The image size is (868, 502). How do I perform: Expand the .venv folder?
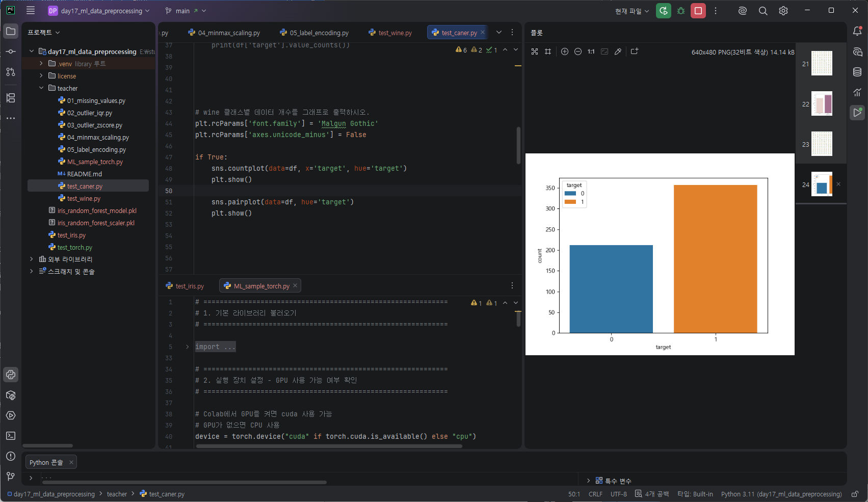click(41, 64)
